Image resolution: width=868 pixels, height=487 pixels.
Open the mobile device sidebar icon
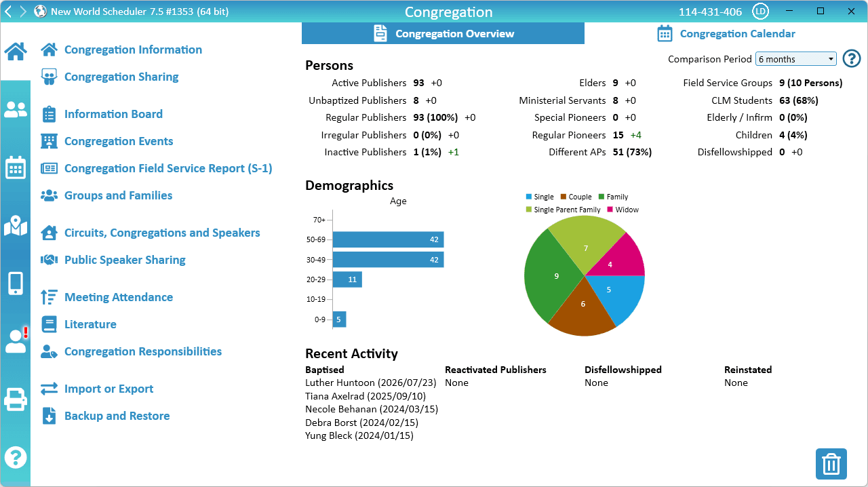[16, 284]
